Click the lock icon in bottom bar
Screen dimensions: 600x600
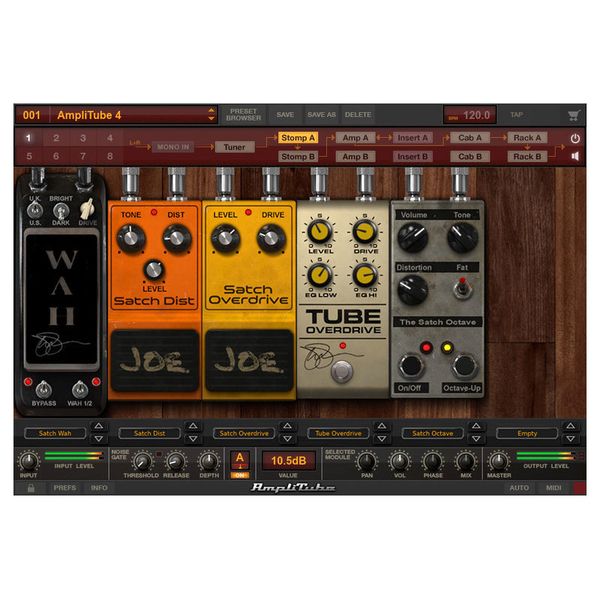(31, 488)
